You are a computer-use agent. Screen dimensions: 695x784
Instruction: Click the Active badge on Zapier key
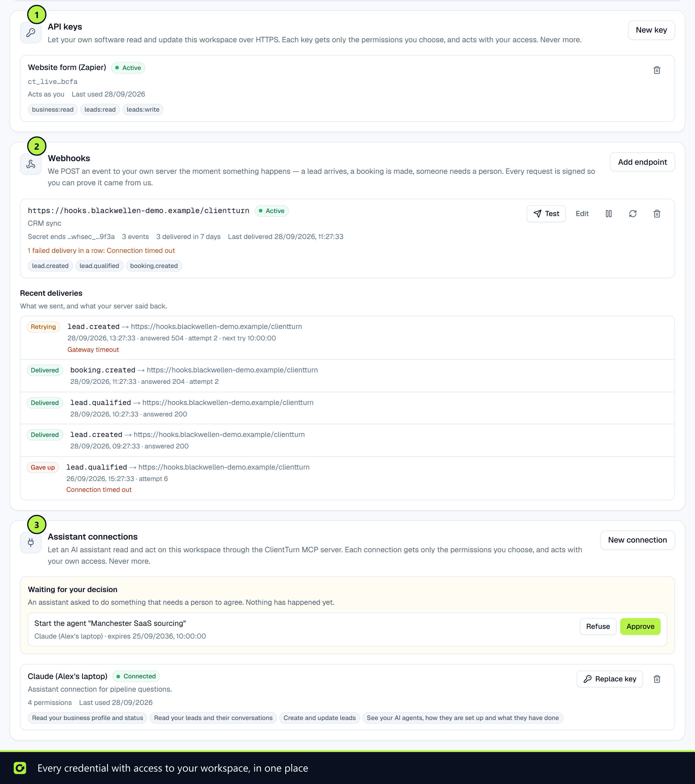[x=128, y=68]
